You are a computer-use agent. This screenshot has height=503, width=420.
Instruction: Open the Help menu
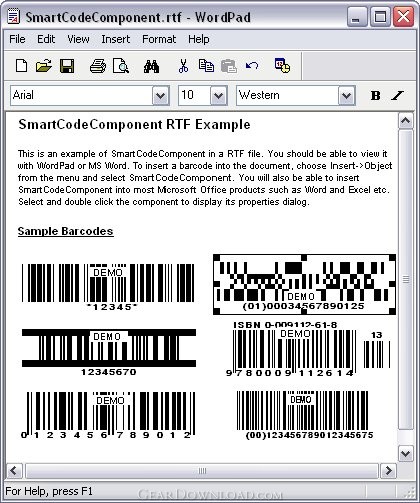pyautogui.click(x=199, y=39)
